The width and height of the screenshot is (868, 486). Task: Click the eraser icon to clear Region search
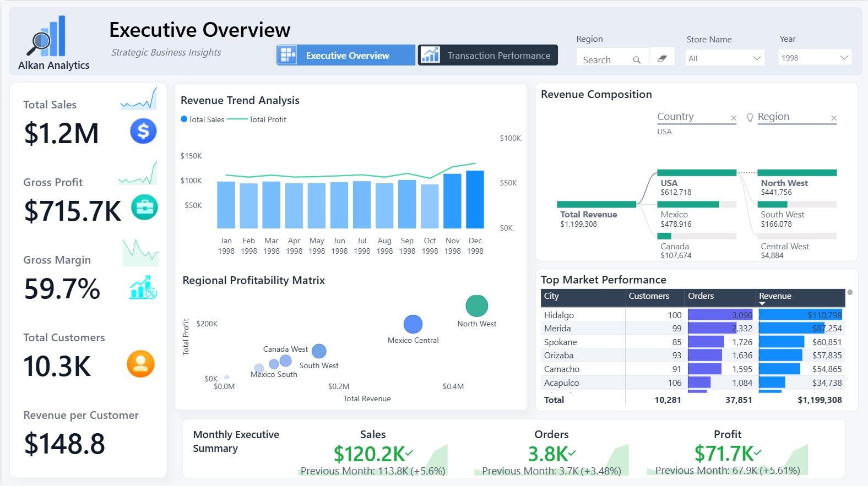coord(663,58)
